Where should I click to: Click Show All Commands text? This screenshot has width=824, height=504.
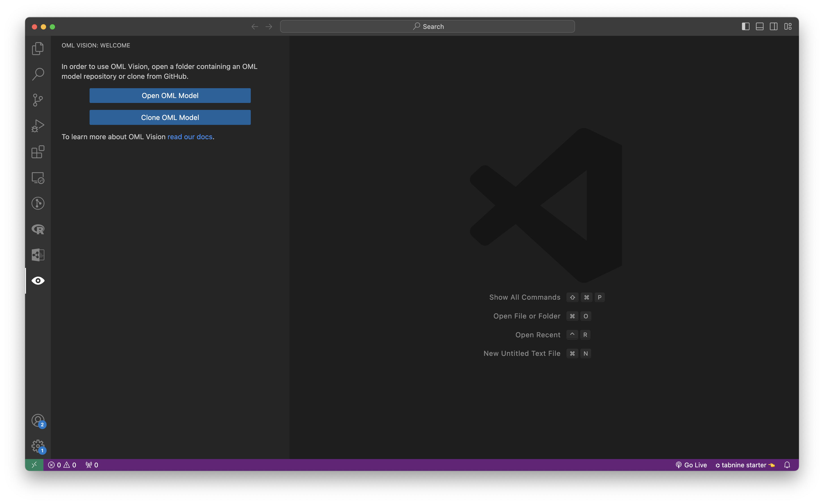pos(525,297)
